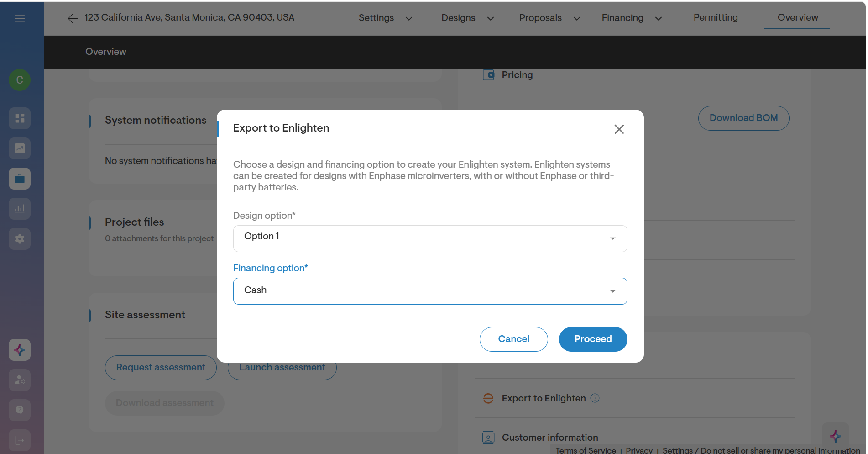Select the Overview tab
This screenshot has width=868, height=454.
[797, 17]
